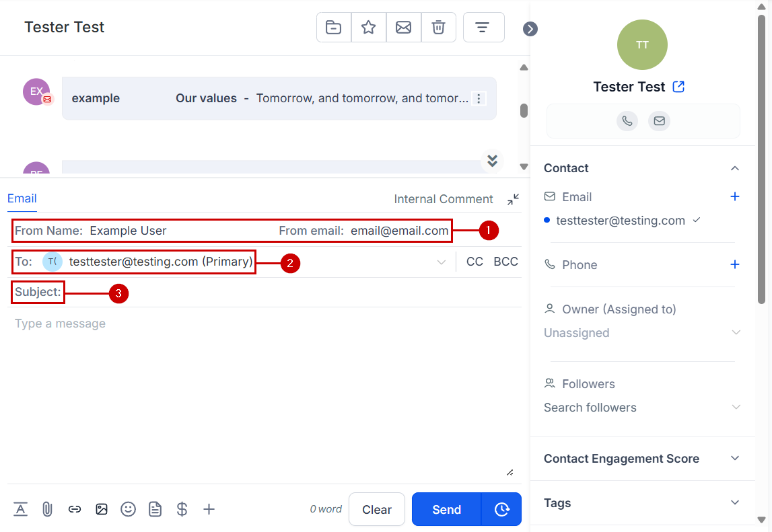
Task: Open the example Our values message
Action: tap(279, 98)
